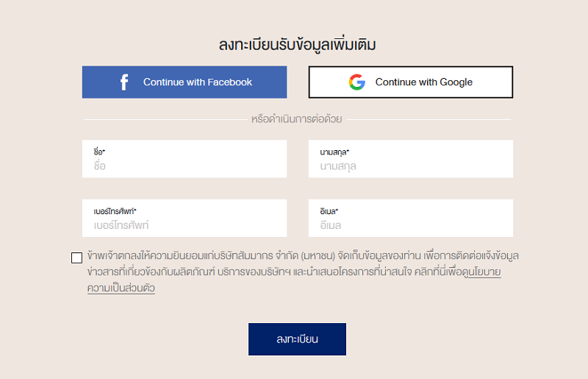Submit the form with the ลงทะเบียน button
Image resolution: width=588 pixels, height=379 pixels.
pos(298,339)
